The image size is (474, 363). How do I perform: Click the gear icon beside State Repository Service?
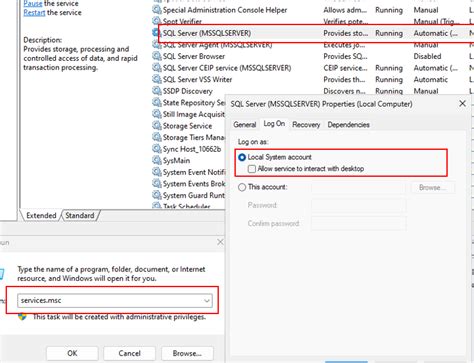coord(157,102)
